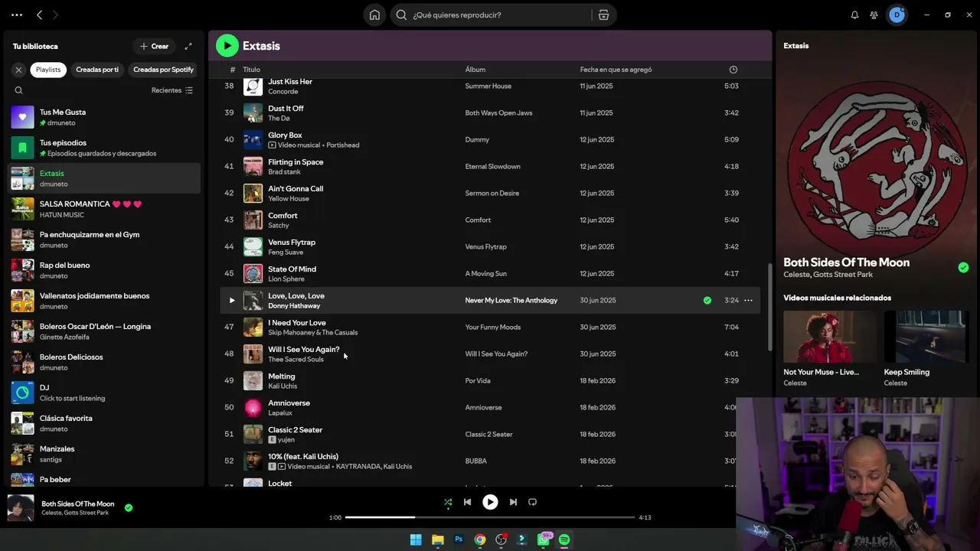The height and width of the screenshot is (551, 980).
Task: Open Both Sides Of The Moon title in panel
Action: pos(846,262)
